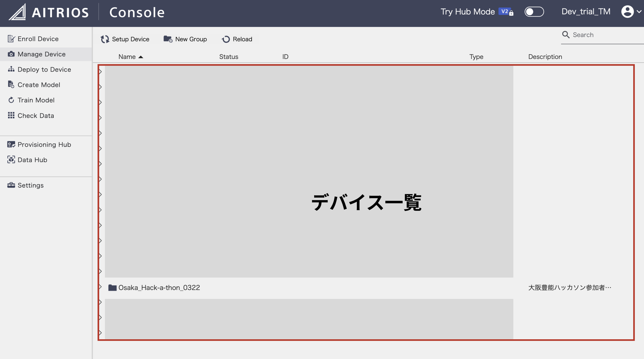Enable the Try Hub Mode switch
This screenshot has width=644, height=359.
[534, 12]
